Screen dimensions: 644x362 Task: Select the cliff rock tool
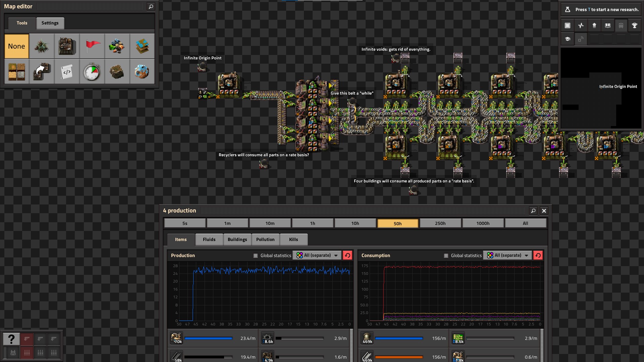117,72
